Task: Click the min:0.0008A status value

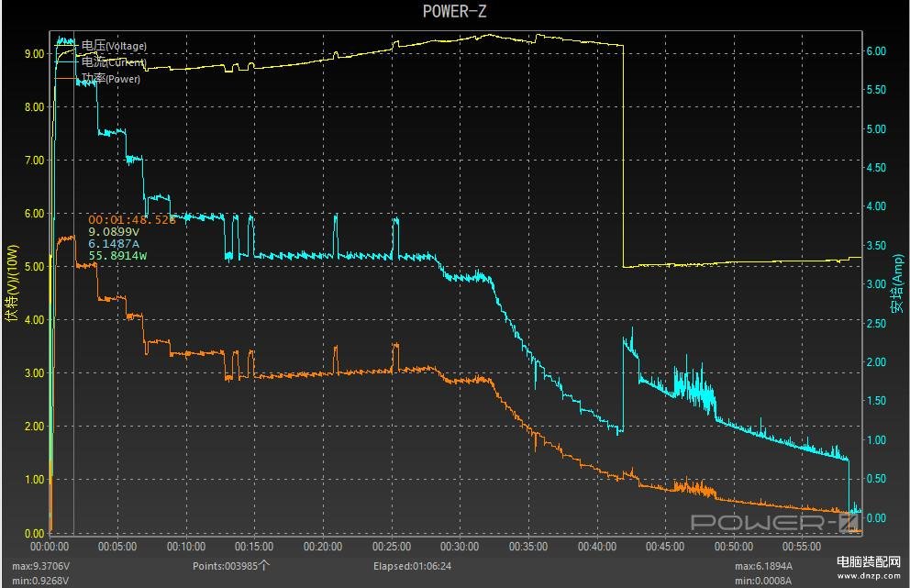Action: tap(764, 581)
